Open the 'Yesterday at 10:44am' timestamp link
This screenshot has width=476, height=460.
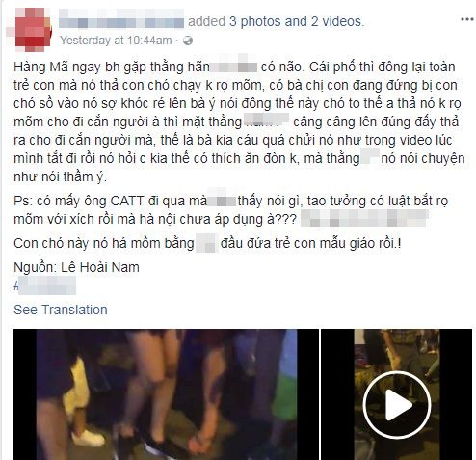click(116, 41)
